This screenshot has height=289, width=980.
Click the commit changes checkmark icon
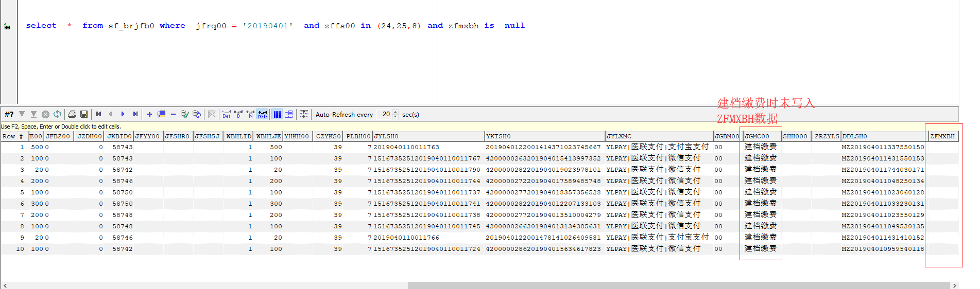pos(184,114)
